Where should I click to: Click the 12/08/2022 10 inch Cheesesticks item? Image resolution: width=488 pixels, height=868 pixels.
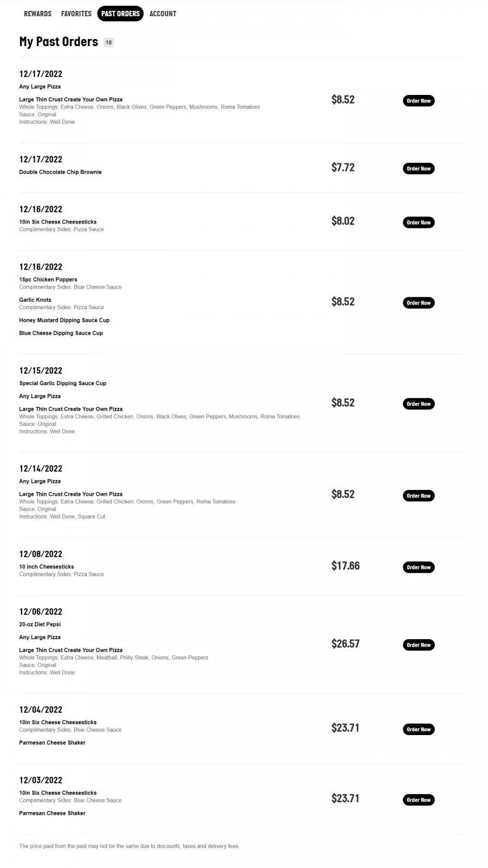[x=47, y=567]
